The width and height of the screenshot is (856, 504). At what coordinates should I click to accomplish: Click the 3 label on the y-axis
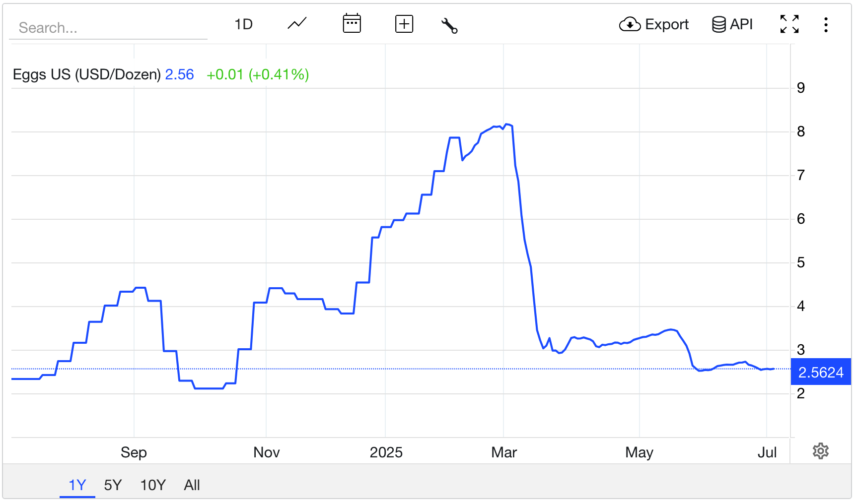(801, 350)
